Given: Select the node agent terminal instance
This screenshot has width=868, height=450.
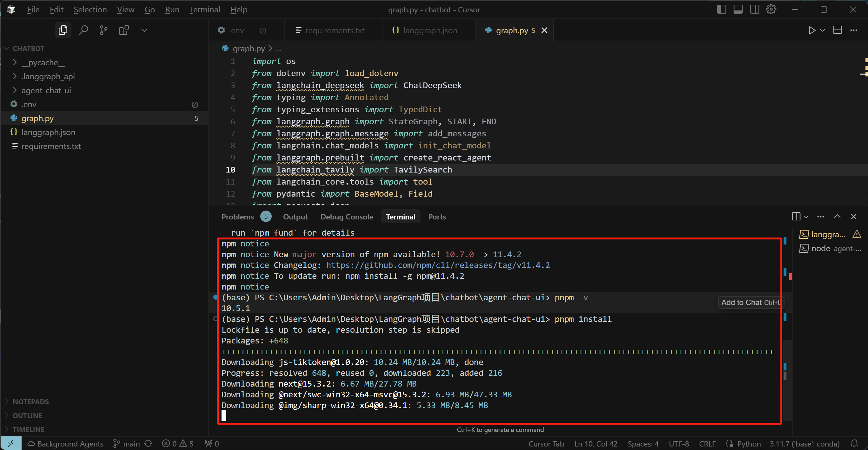Looking at the screenshot, I should tap(830, 248).
